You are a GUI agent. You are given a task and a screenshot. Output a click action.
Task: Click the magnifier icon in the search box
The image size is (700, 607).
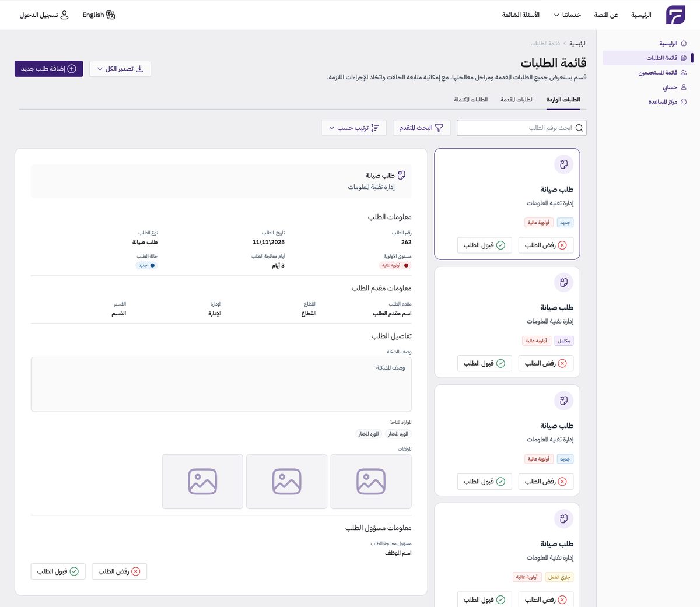point(579,128)
